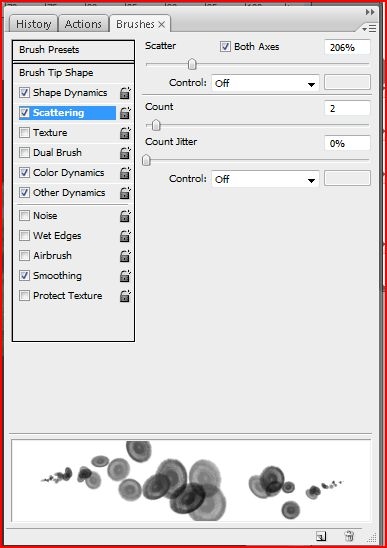The height and width of the screenshot is (548, 387).
Task: Click the delete brush trash icon
Action: (349, 536)
